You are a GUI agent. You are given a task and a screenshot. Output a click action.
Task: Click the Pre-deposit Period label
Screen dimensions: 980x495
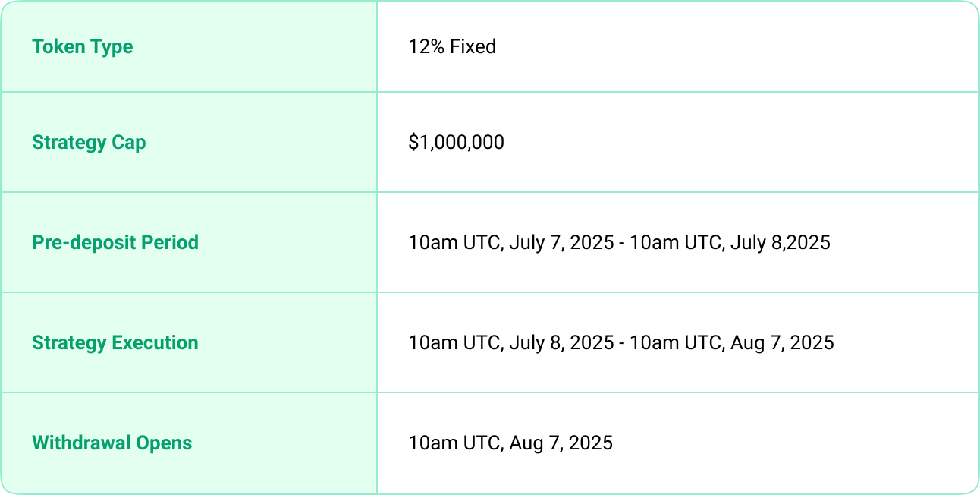point(115,243)
